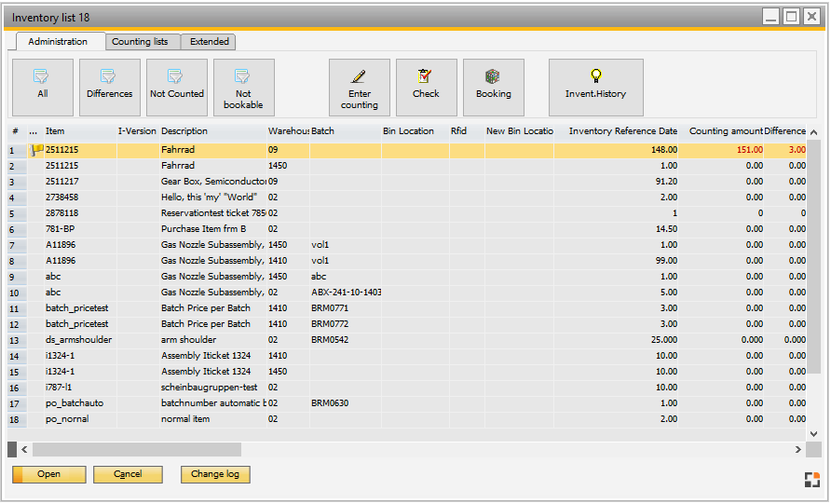Screen dimensions: 831x504
Task: Open the Extended tab
Action: (x=210, y=42)
